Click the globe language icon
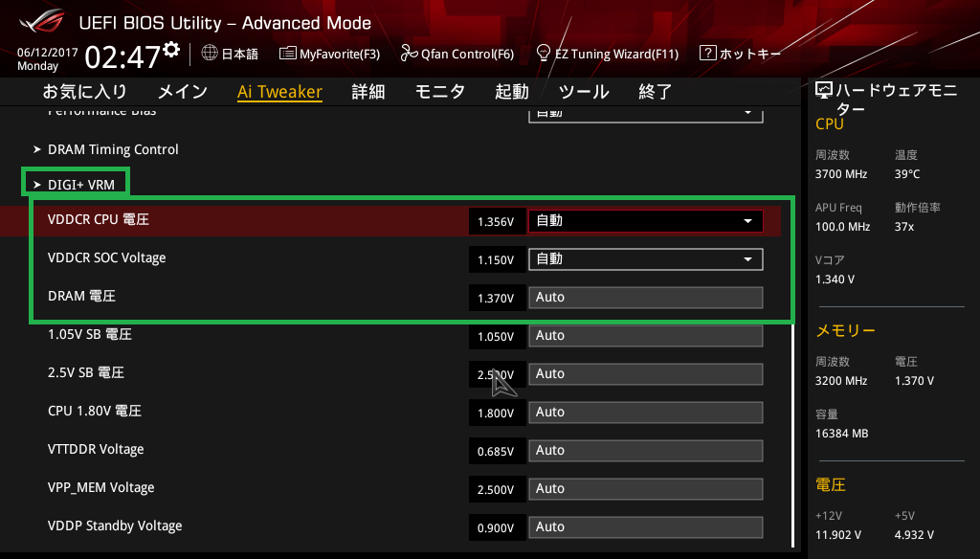Viewport: 980px width, 559px height. click(x=210, y=54)
